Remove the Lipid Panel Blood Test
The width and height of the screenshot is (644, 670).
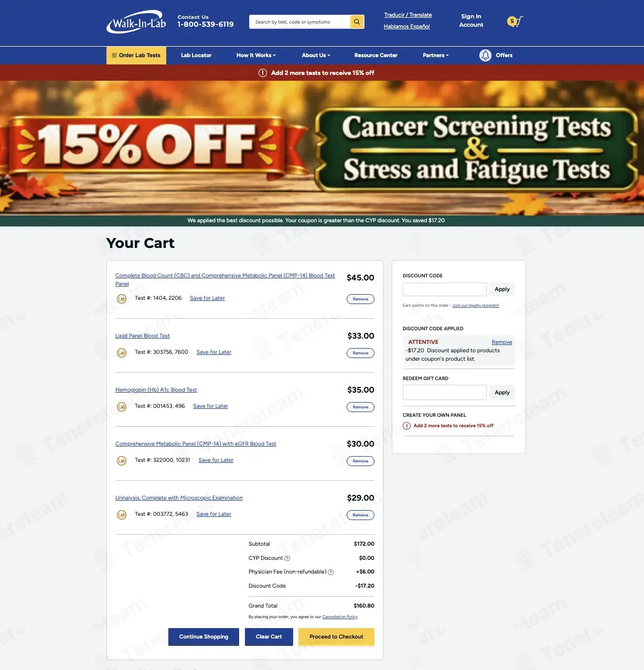(360, 353)
